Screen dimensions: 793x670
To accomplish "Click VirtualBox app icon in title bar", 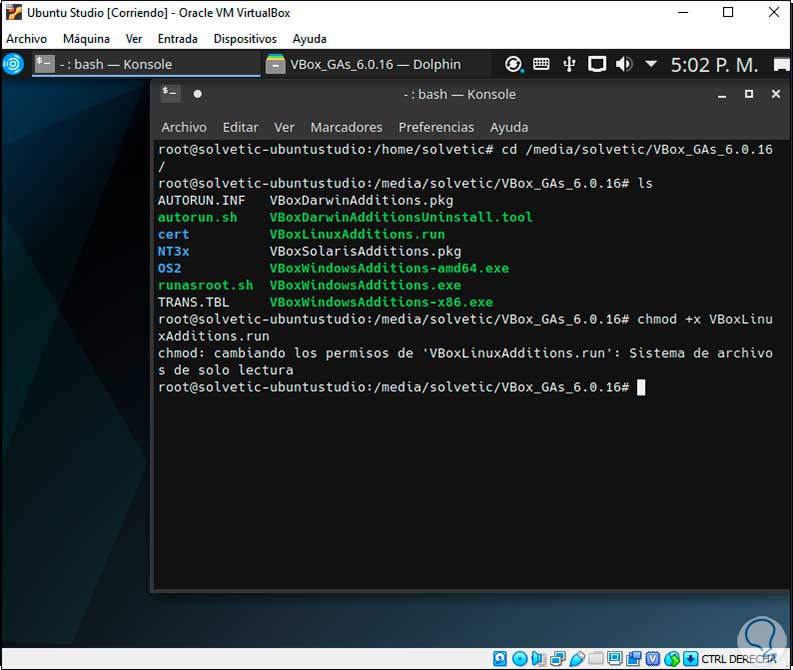I will (14, 13).
